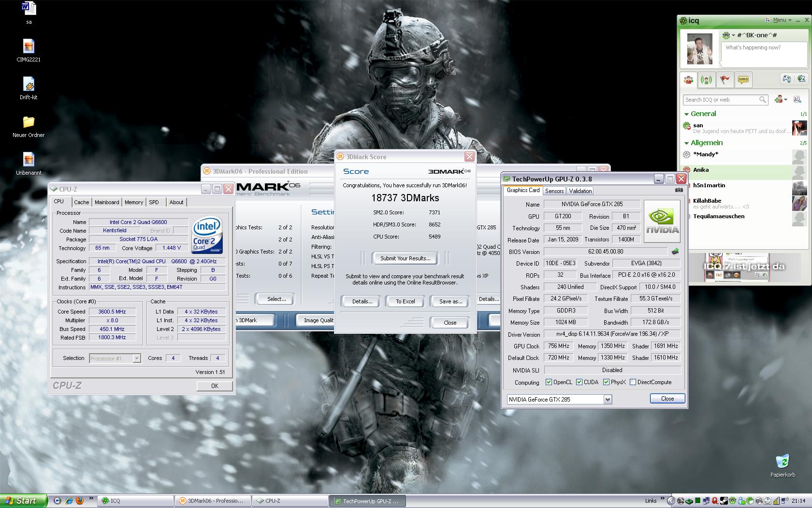Image resolution: width=812 pixels, height=508 pixels.
Task: Open the ICQ contact list tab icon
Action: tap(689, 80)
